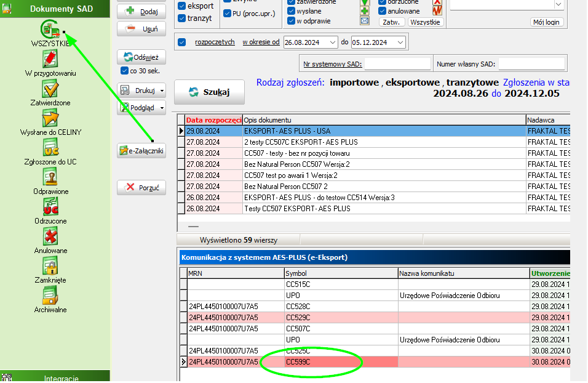Image resolution: width=588 pixels, height=383 pixels.
Task: Click the MRN column header
Action: click(x=236, y=273)
